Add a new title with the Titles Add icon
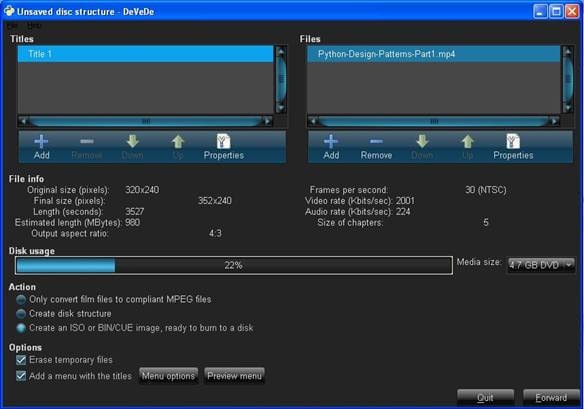The image size is (584, 409). [x=41, y=147]
